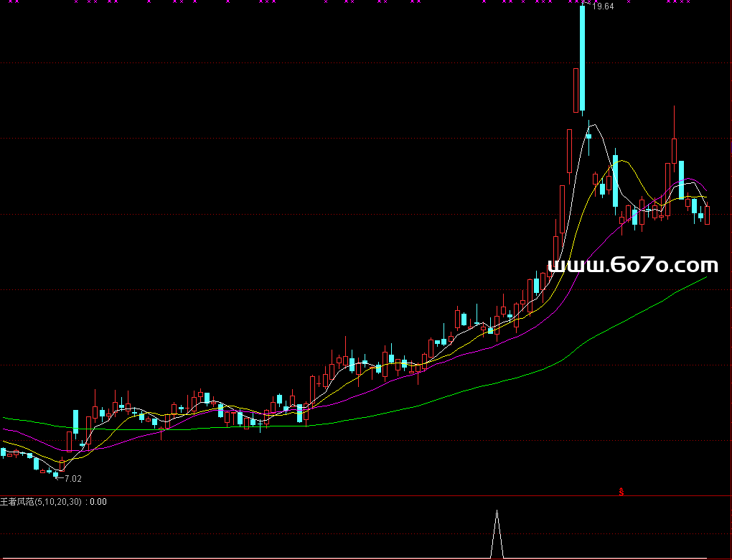Click the red S marker above indicator panel
Screen dimensions: 732x560
(621, 492)
